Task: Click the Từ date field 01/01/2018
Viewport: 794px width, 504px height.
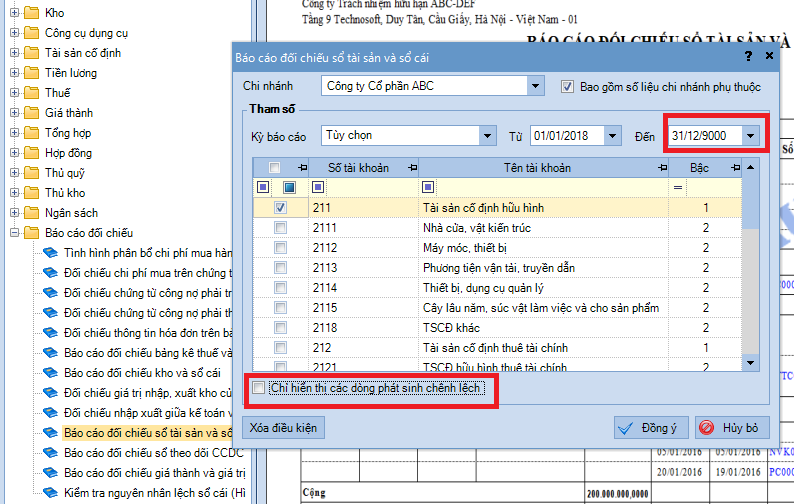Action: [567, 136]
